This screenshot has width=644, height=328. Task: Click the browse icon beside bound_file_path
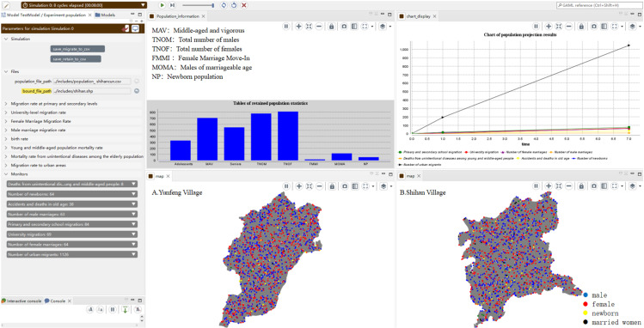tap(137, 91)
